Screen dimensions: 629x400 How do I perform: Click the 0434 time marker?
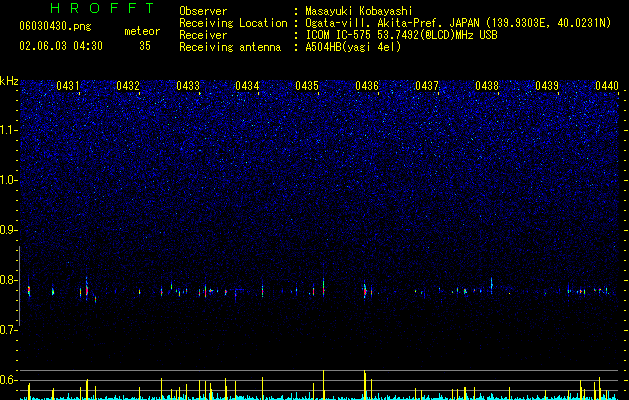248,86
